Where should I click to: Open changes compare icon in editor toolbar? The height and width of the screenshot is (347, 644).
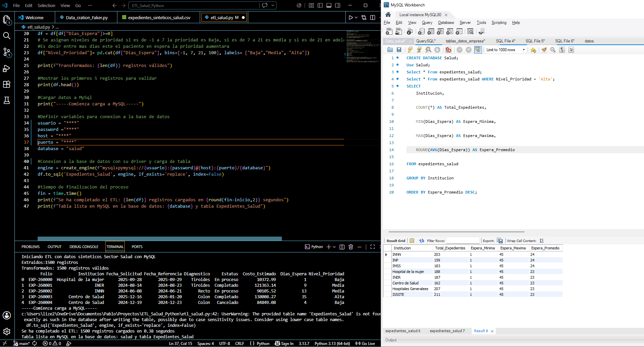click(364, 18)
